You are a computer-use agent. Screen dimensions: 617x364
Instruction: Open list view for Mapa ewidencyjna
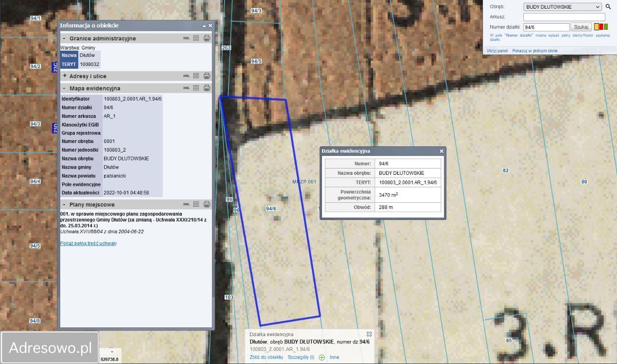pyautogui.click(x=196, y=88)
